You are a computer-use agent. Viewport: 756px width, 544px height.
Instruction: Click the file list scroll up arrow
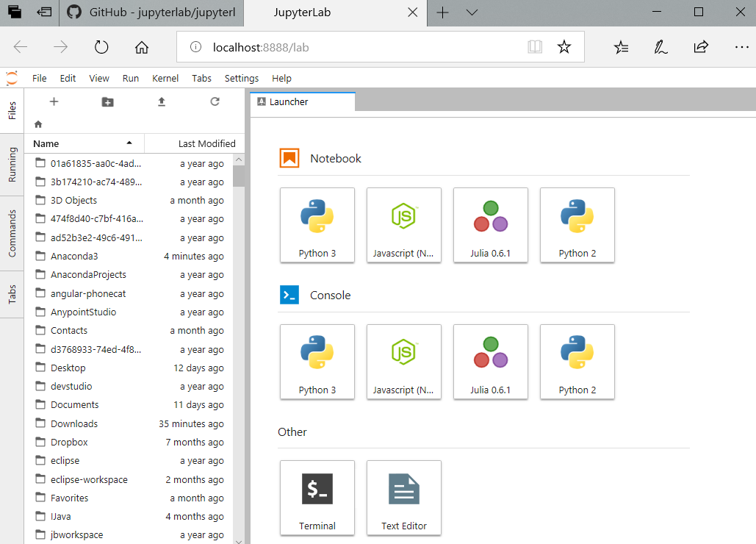point(239,159)
